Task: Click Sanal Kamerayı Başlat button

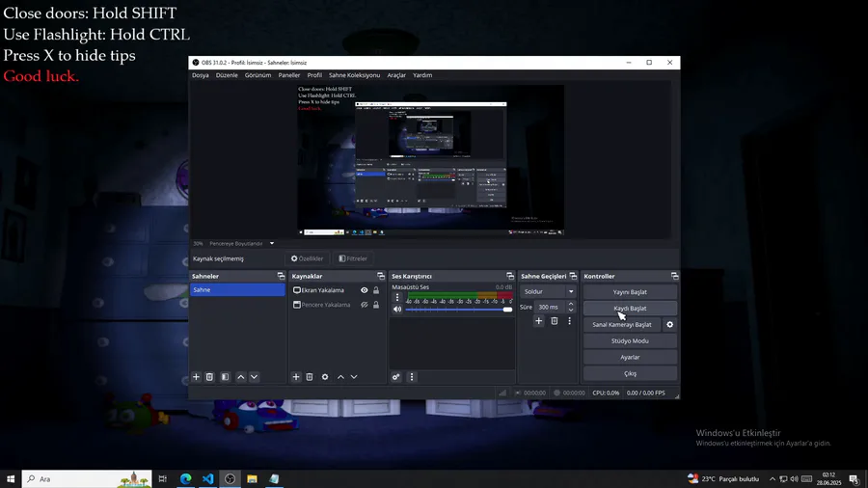Action: click(622, 325)
